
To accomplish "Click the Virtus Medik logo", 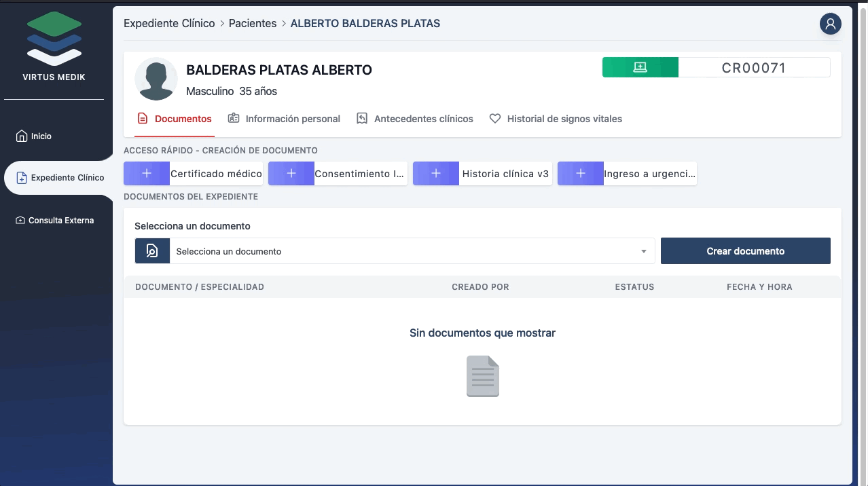I will [54, 39].
